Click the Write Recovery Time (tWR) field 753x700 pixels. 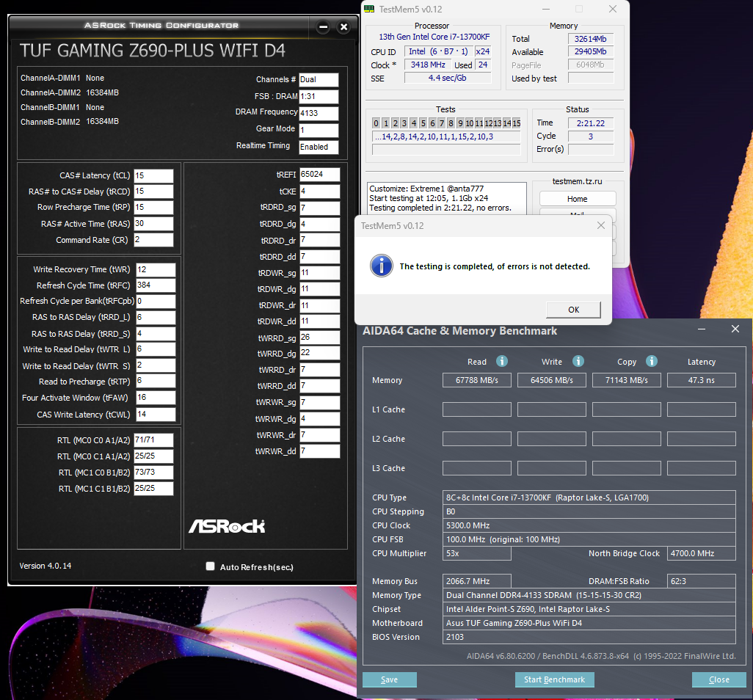[156, 270]
